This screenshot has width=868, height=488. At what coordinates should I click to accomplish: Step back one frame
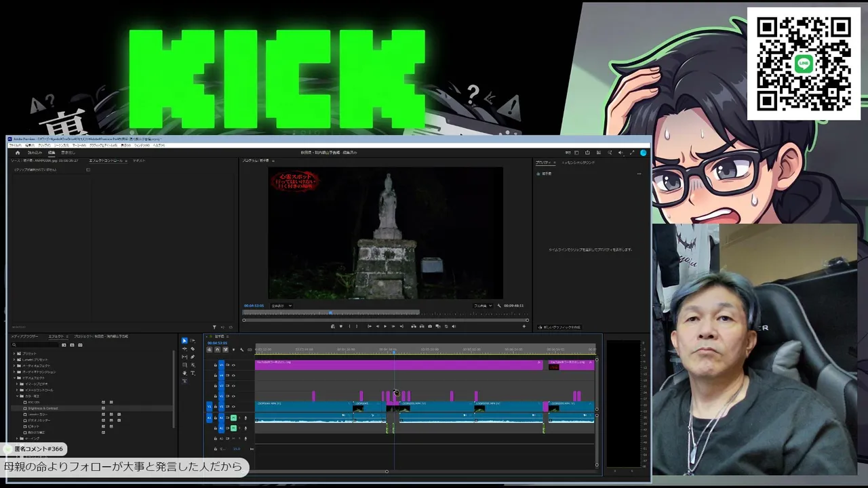click(378, 326)
